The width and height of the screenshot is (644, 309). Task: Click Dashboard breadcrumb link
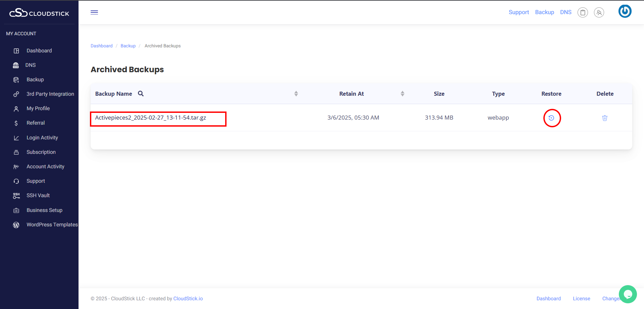101,46
